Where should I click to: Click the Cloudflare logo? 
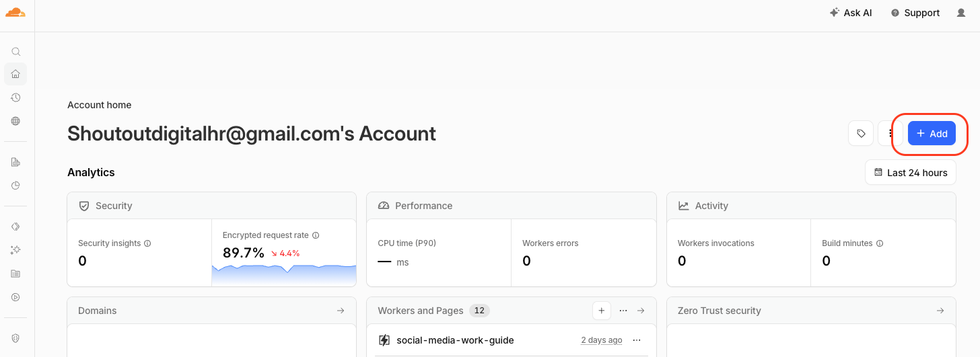click(x=15, y=13)
